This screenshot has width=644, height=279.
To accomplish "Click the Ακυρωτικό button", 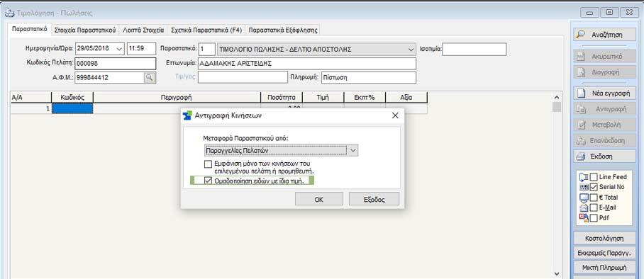I will (x=604, y=56).
